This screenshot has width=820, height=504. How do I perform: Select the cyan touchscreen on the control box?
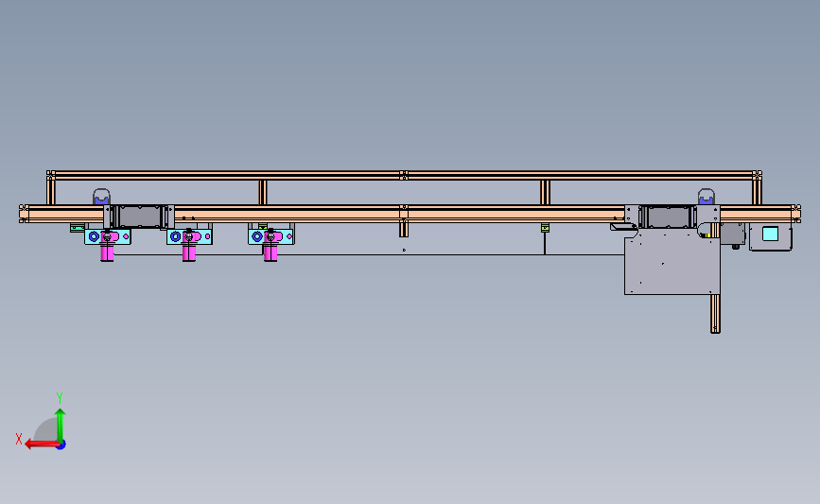[x=770, y=234]
